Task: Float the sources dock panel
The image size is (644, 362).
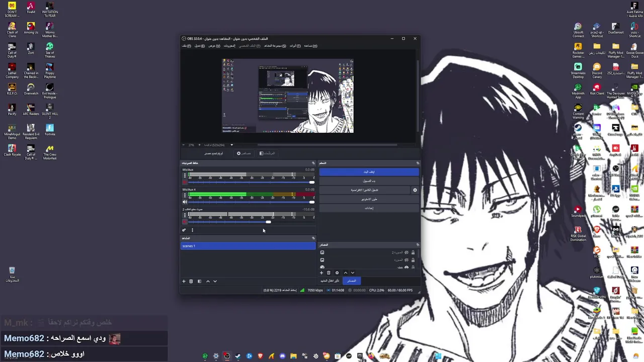Action: pos(417,245)
